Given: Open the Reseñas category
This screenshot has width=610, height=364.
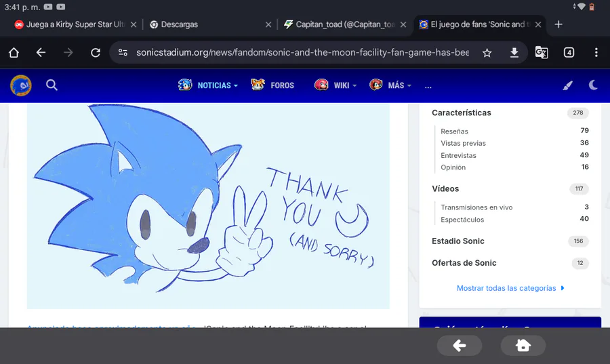Looking at the screenshot, I should [x=454, y=131].
